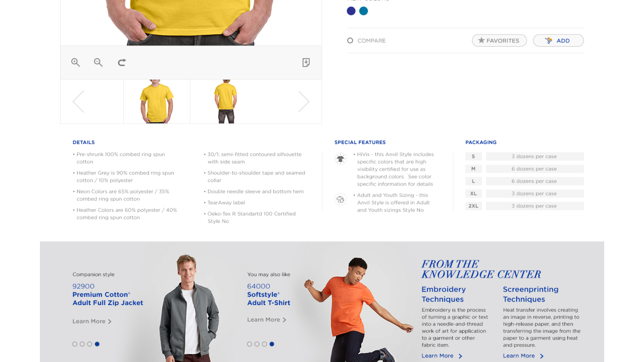The height and width of the screenshot is (362, 644).
Task: Click the rotate/refresh icon
Action: 122,62
